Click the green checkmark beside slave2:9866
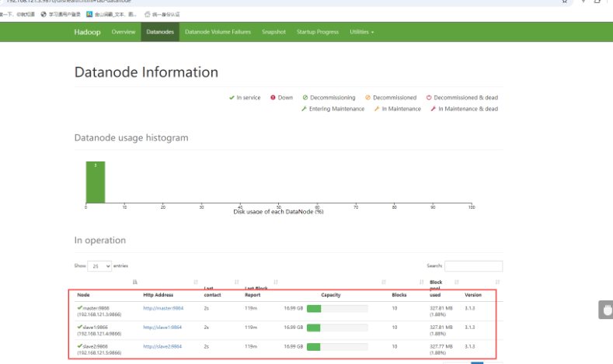The image size is (613, 364). pos(79,345)
